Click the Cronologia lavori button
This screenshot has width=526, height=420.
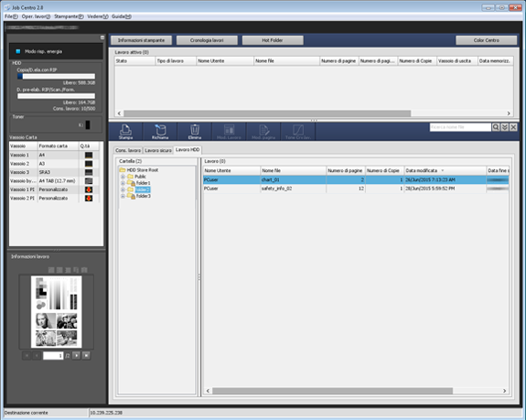coord(207,40)
